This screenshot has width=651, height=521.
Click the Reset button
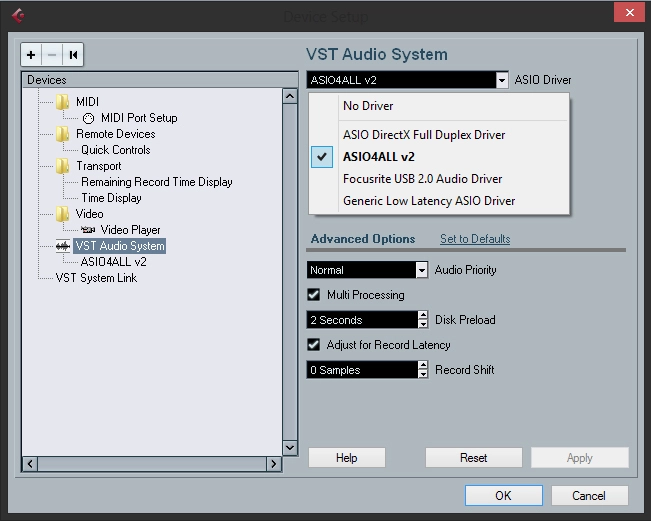pos(473,458)
